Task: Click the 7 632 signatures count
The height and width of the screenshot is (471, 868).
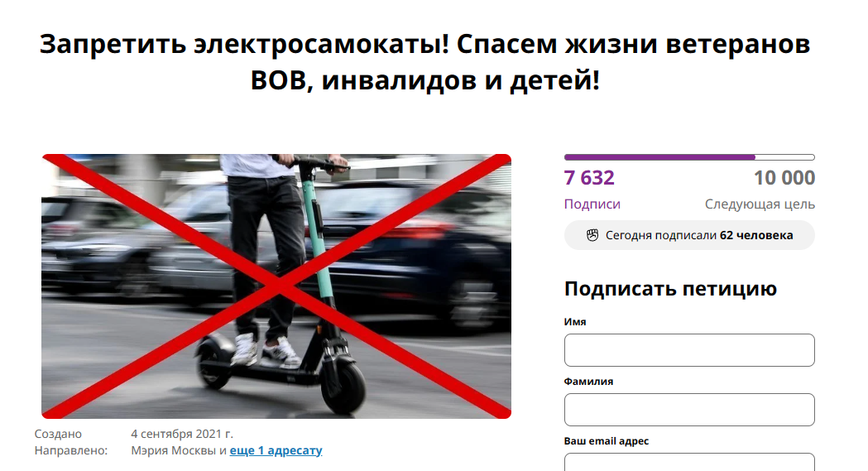Action: [589, 178]
